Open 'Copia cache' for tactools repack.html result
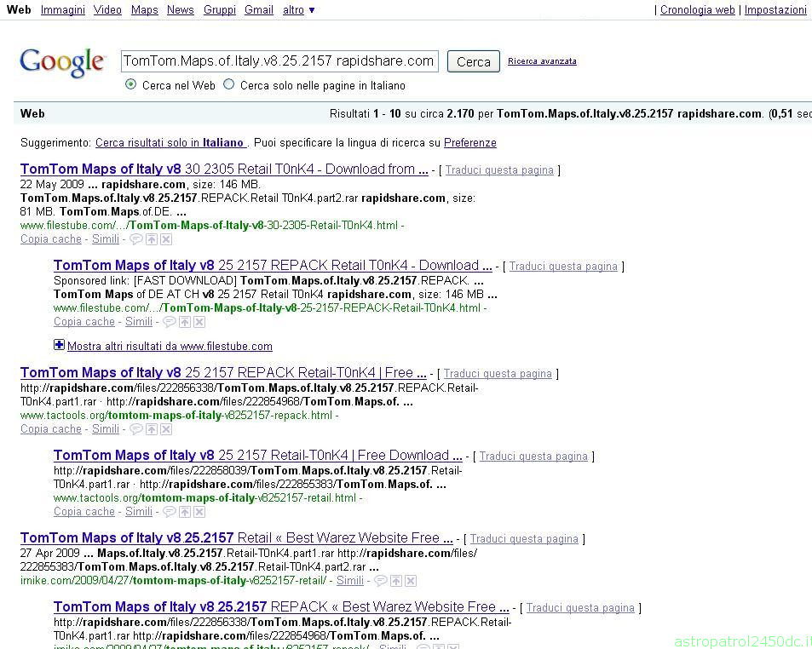This screenshot has height=649, width=812. [x=51, y=429]
